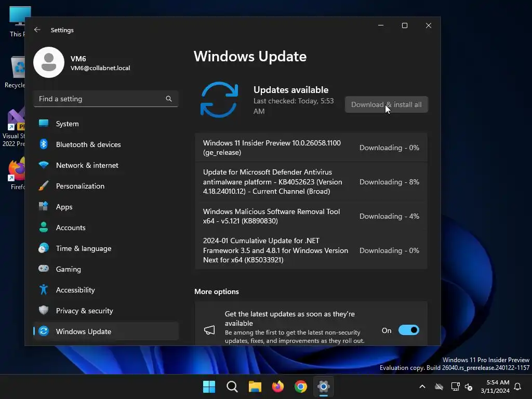Click the Personalization paintbrush icon

point(44,186)
